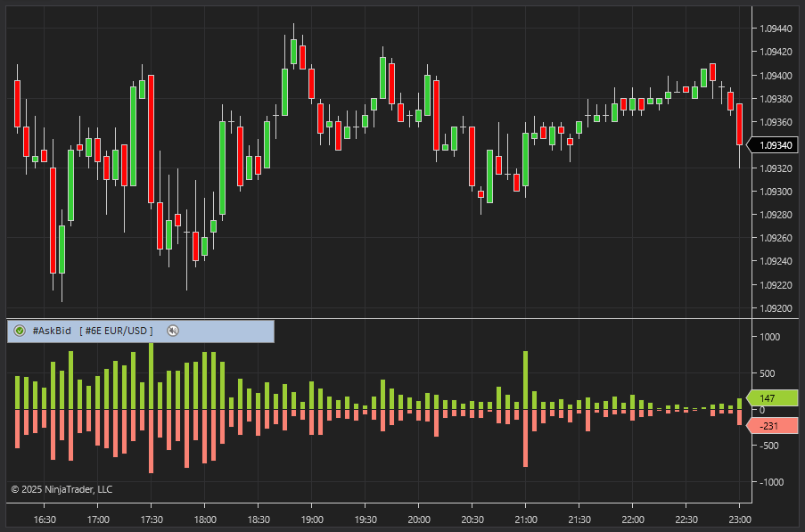Click the green 147 ask value marker

[771, 398]
